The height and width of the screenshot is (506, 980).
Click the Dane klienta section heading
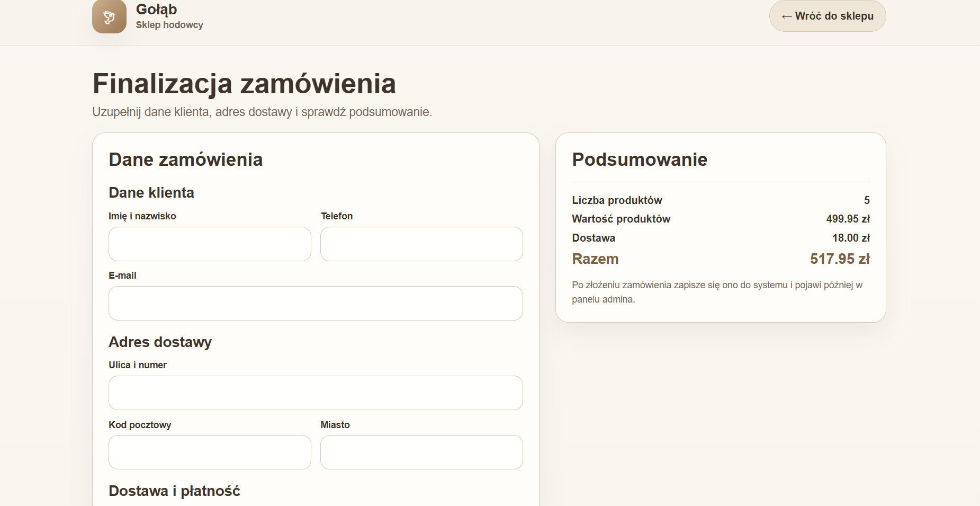151,192
